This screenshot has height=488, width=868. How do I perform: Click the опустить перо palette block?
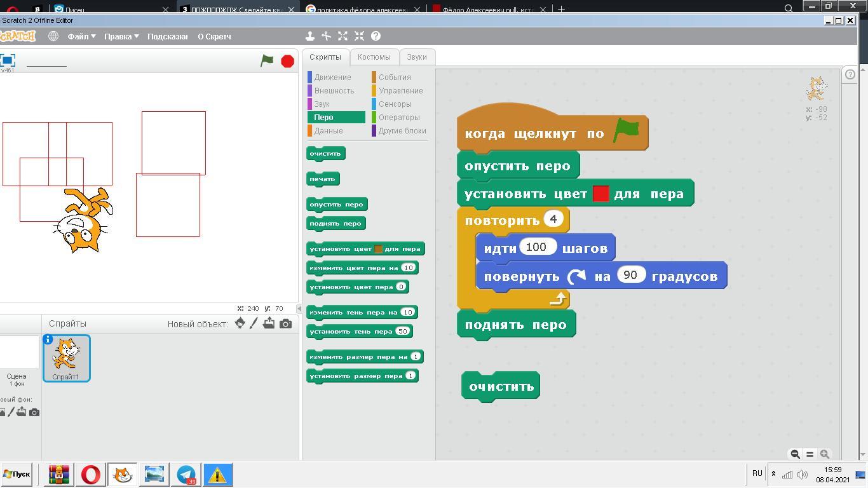tap(337, 205)
